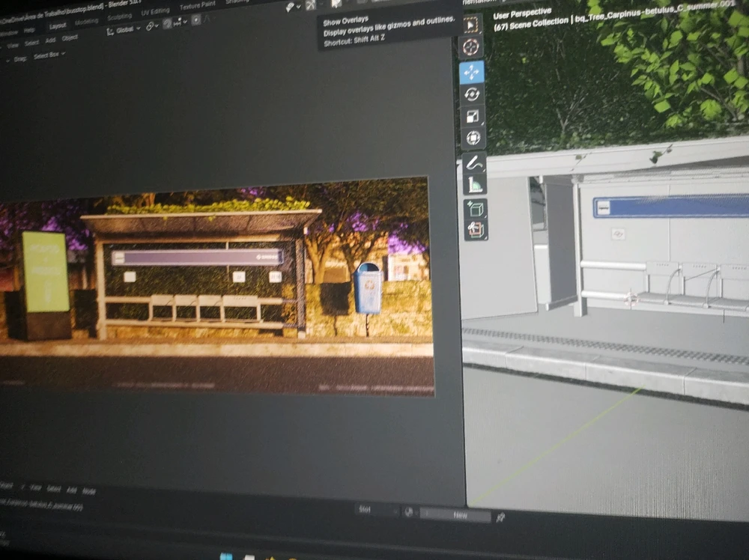Choose the Measure tool
The height and width of the screenshot is (560, 749).
click(x=475, y=184)
